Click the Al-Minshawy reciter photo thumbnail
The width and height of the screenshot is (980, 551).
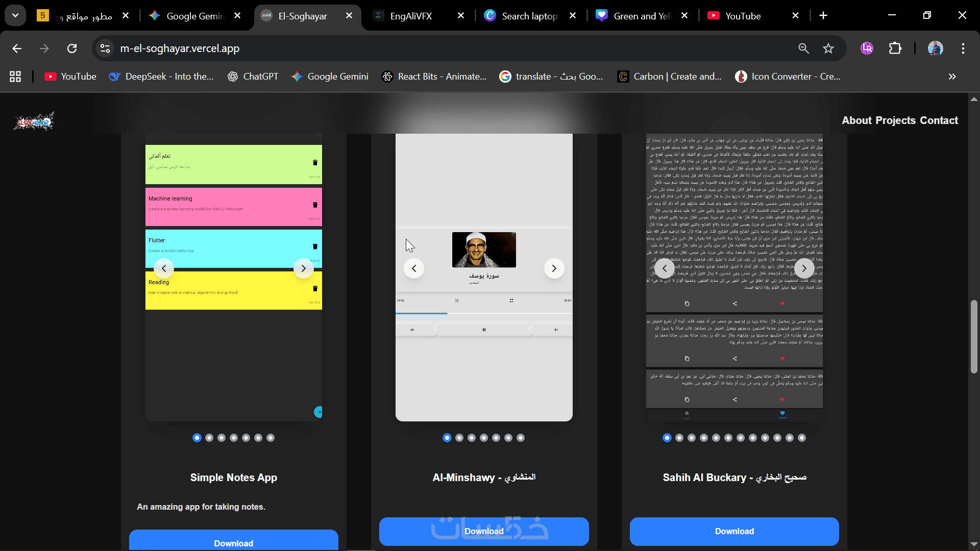pos(484,249)
